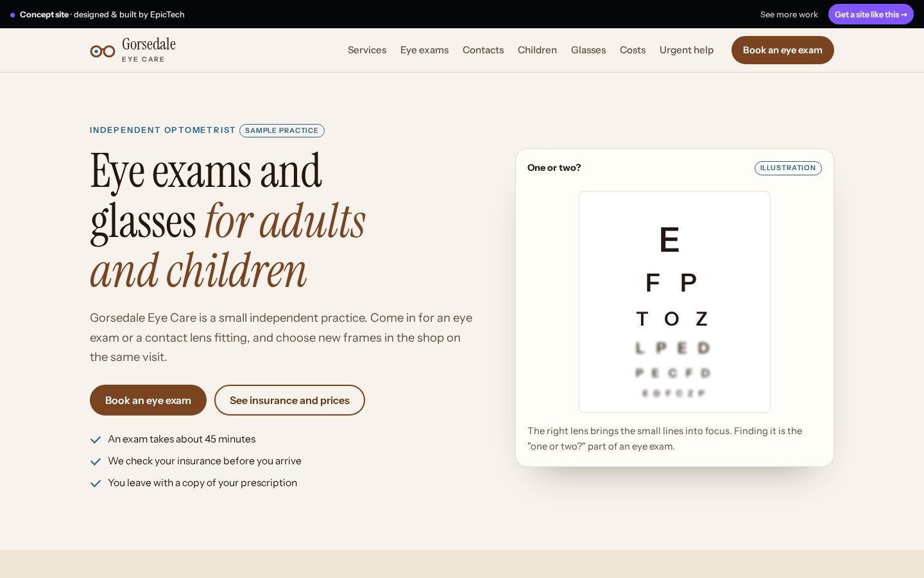Viewport: 924px width, 578px height.
Task: Click the text 'An exam takes about 45 minutes'
Action: 182,439
